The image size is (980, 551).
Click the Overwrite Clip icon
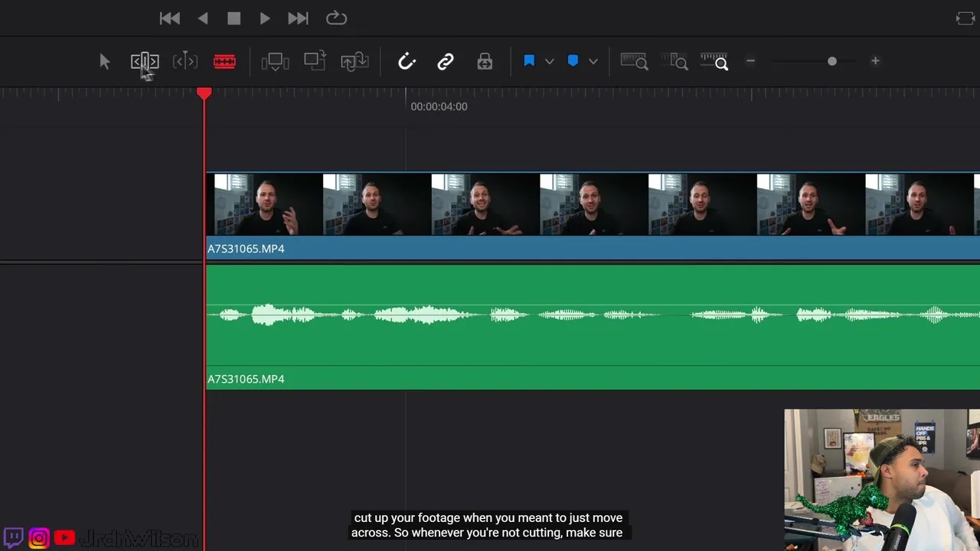tap(315, 61)
